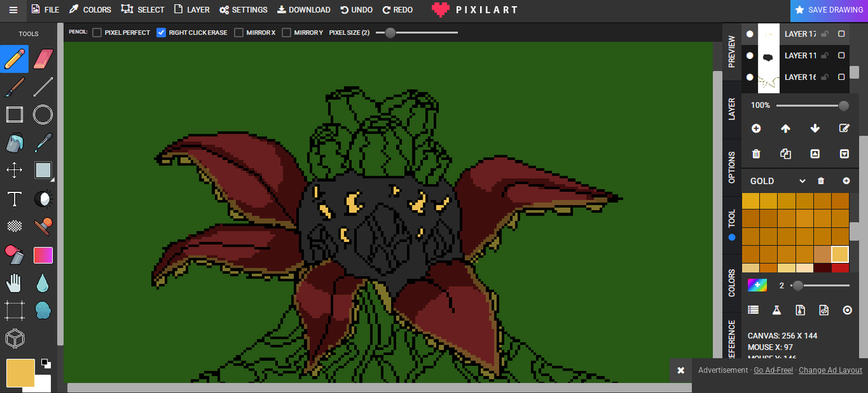Select the dashed Transform selection tool
The width and height of the screenshot is (868, 393).
(x=14, y=310)
